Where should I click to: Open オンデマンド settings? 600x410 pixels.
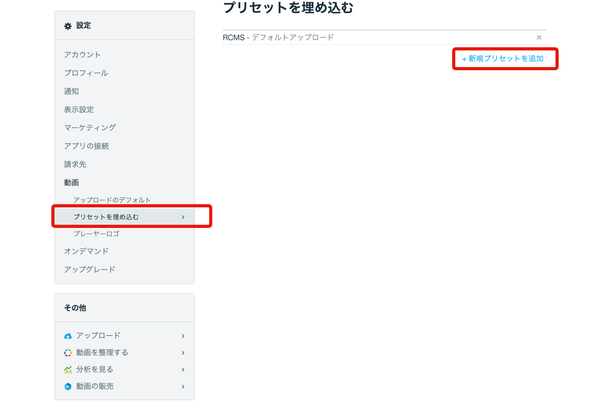[86, 251]
